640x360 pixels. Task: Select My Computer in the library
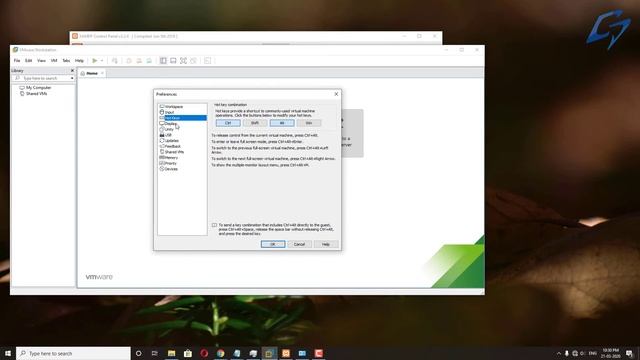tap(38, 88)
